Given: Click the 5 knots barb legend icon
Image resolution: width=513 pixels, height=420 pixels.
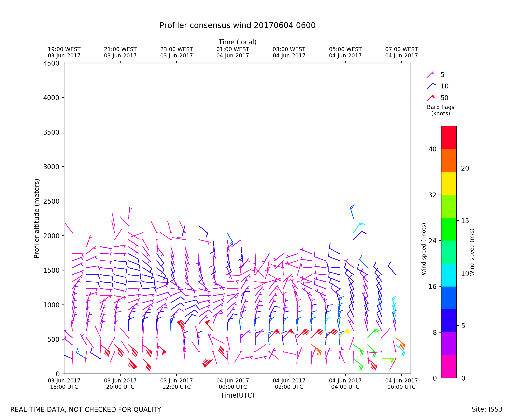Looking at the screenshot, I should pos(430,74).
